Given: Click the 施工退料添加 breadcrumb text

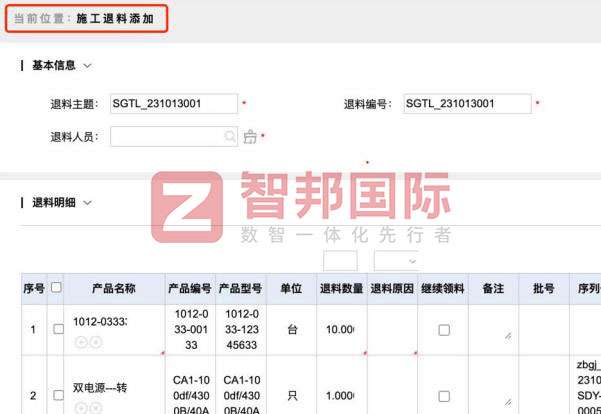Looking at the screenshot, I should click(115, 18).
